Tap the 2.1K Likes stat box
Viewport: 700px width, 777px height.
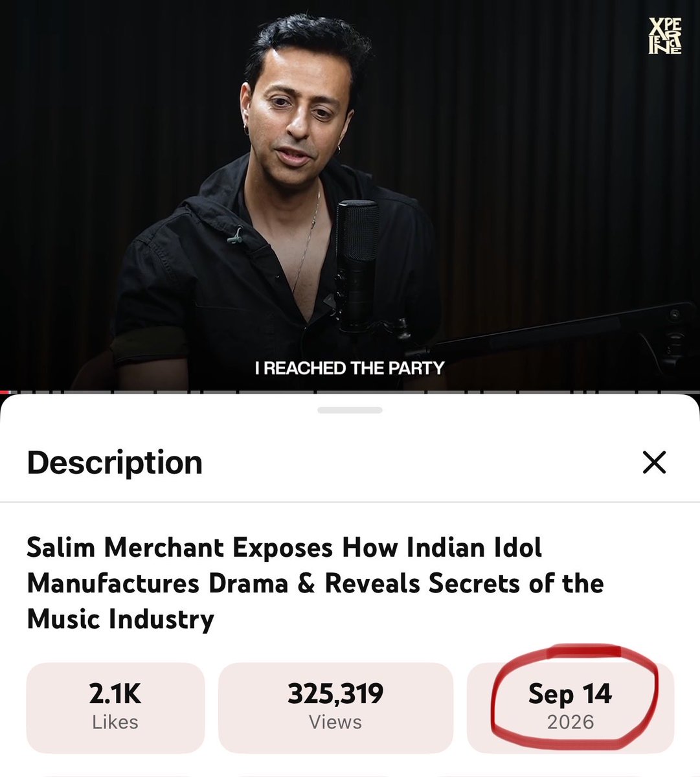(x=115, y=706)
